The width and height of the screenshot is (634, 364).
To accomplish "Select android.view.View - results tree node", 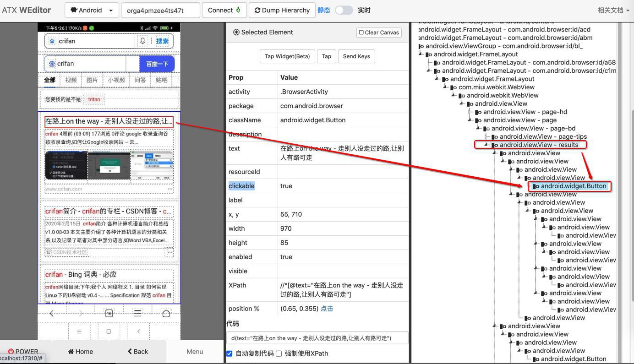I will tap(539, 145).
